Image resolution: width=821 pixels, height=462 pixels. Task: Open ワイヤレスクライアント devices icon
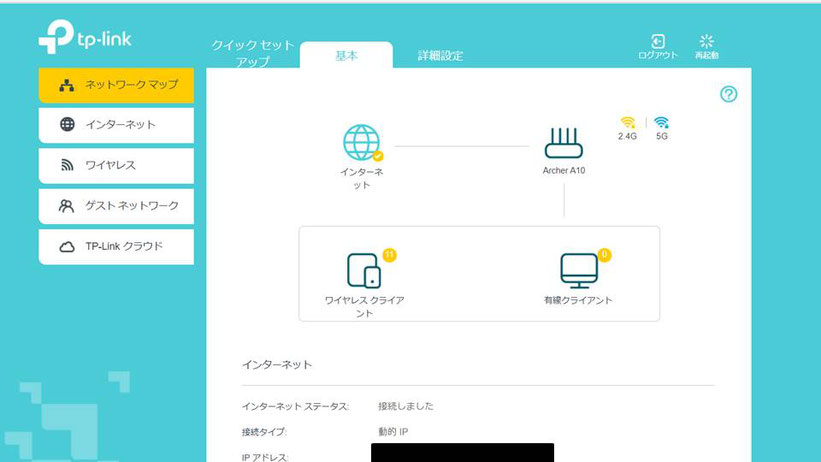click(x=364, y=270)
